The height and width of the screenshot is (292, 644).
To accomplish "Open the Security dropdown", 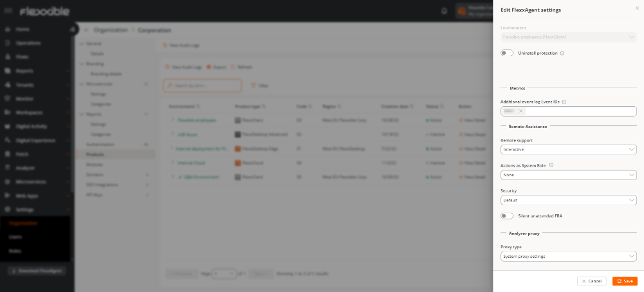I will 569,200.
